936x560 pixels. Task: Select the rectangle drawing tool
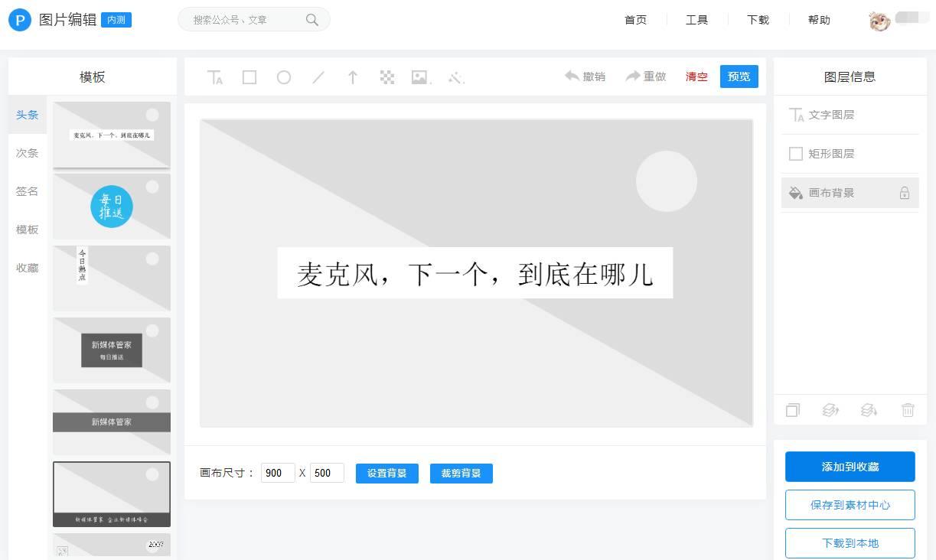pyautogui.click(x=249, y=77)
